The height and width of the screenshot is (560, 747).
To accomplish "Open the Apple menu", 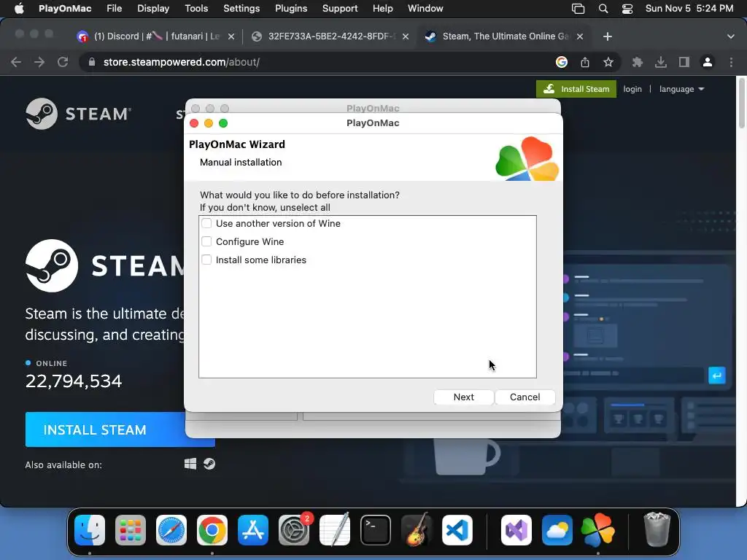I will 19,9.
